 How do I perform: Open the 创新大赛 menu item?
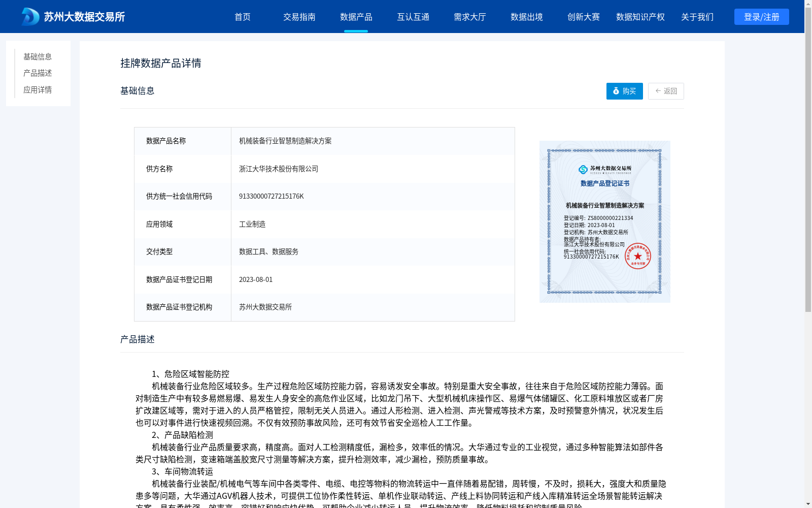pyautogui.click(x=584, y=17)
